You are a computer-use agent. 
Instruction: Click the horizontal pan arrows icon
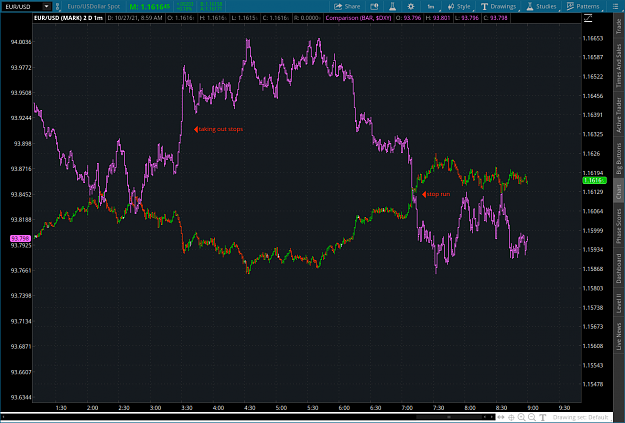(501, 417)
